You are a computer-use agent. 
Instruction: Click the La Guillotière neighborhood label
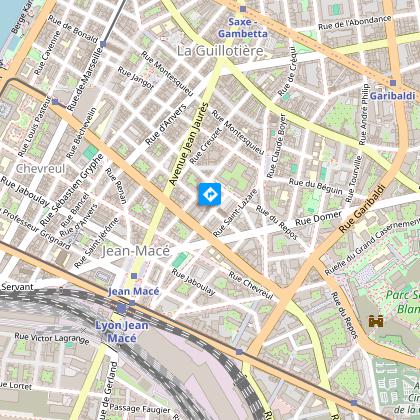[220, 51]
